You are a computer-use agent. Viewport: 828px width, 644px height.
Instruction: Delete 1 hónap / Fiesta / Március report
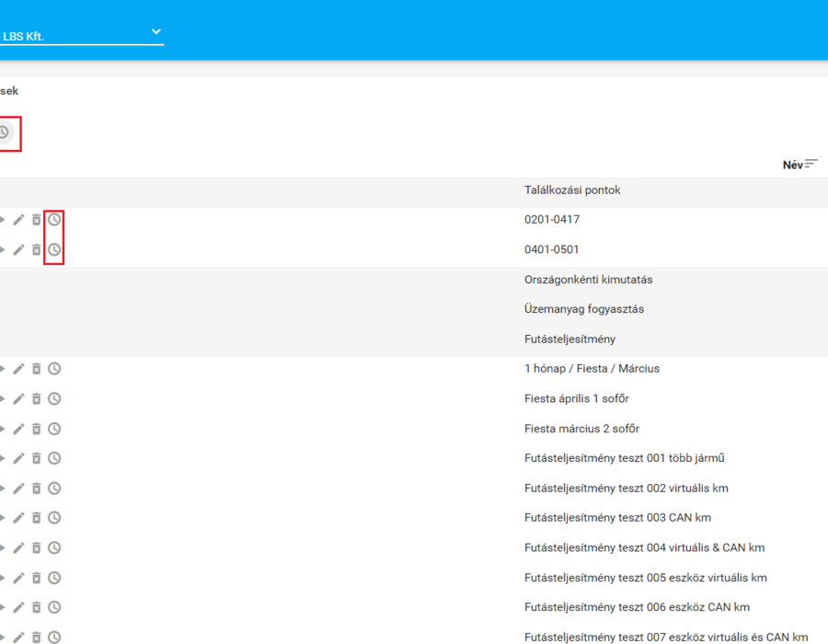[x=37, y=369]
